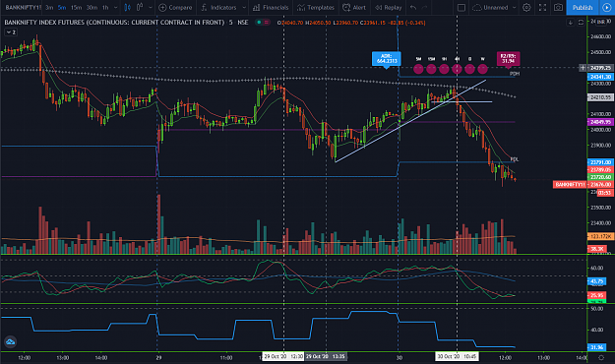Select the 1h timeframe
615x364 pixels.
105,8
